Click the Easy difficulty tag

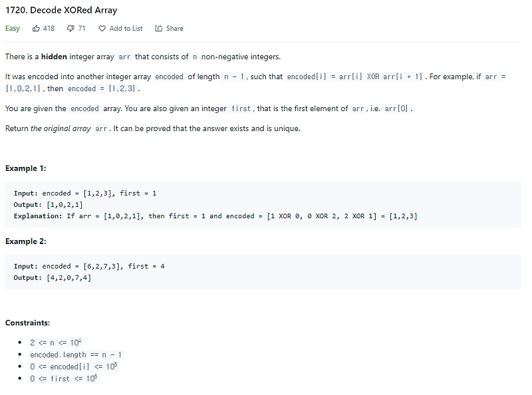coord(12,28)
